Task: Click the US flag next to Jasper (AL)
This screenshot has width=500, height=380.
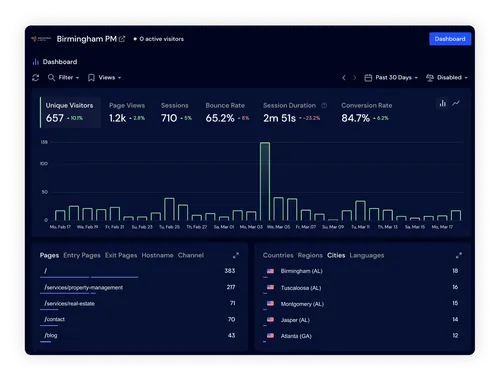Action: coord(270,319)
